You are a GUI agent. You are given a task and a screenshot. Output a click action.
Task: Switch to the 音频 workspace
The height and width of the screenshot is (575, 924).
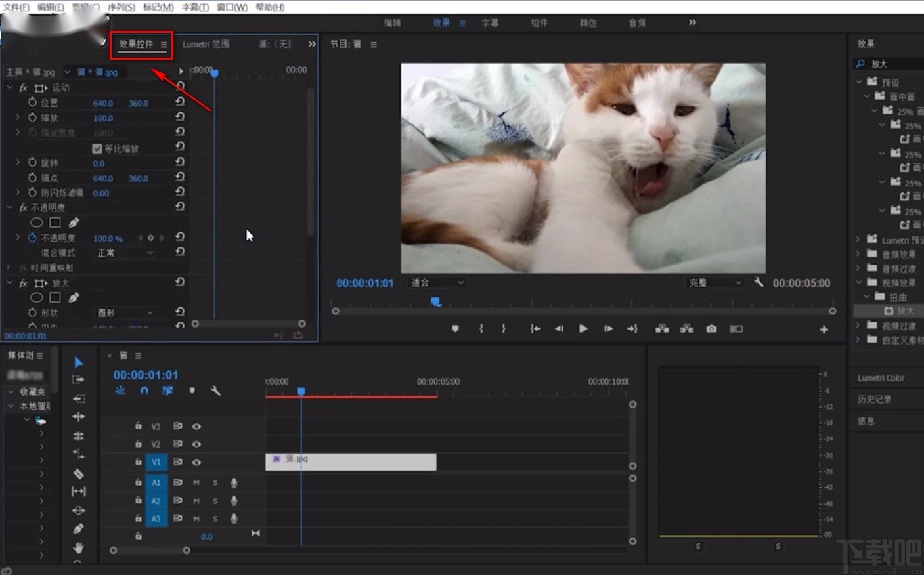point(637,23)
